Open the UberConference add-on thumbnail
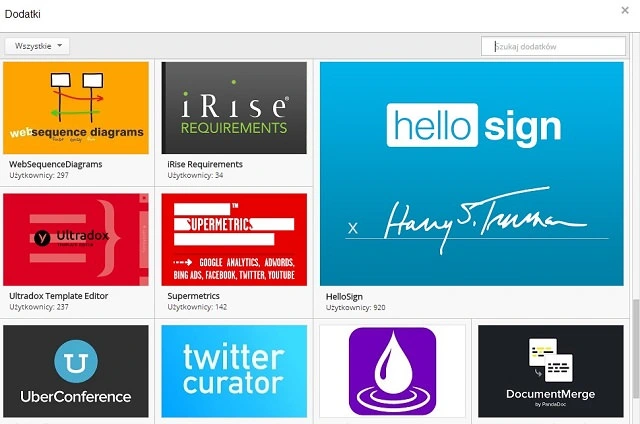 pyautogui.click(x=76, y=371)
